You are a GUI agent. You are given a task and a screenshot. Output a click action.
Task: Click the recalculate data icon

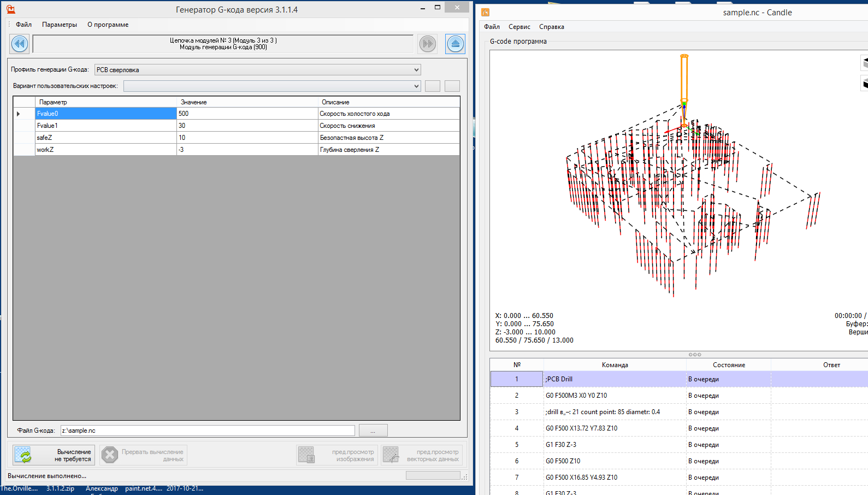[23, 455]
